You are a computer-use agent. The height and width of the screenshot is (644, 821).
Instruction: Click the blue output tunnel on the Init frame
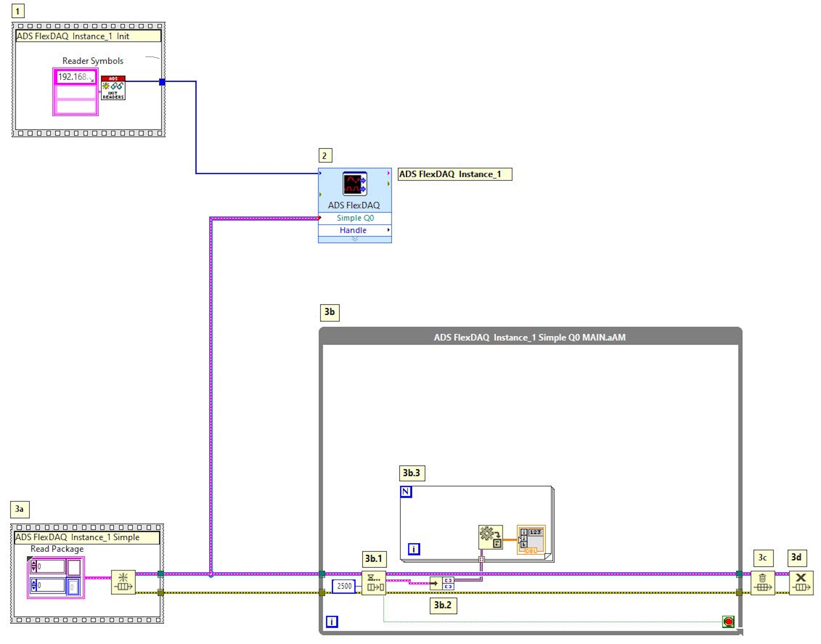pyautogui.click(x=162, y=82)
